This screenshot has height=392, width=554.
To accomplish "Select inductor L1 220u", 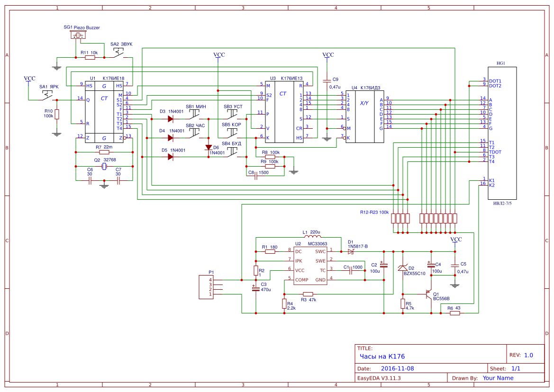I will pyautogui.click(x=312, y=236).
